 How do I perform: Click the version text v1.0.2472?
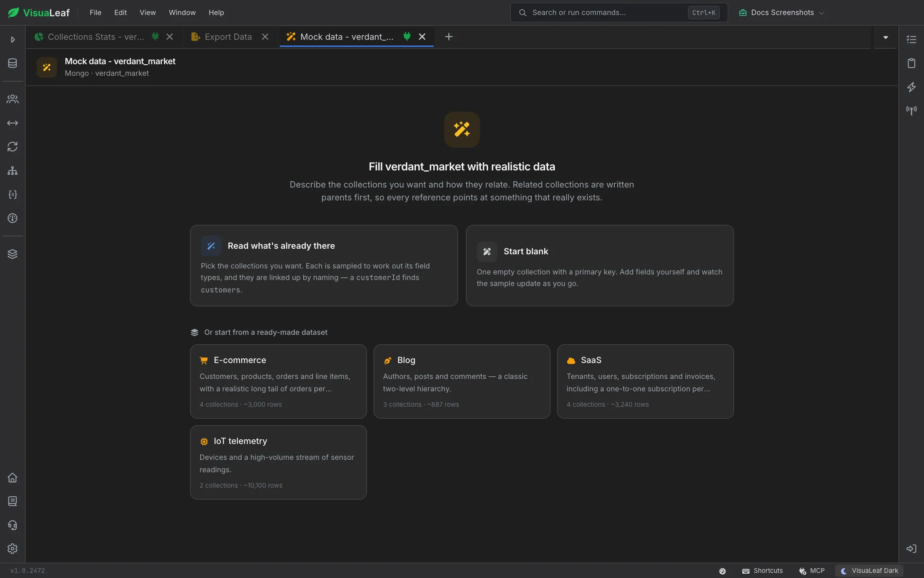27,571
